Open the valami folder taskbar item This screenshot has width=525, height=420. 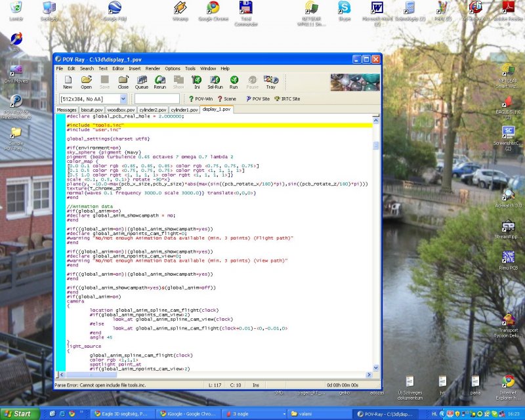click(321, 414)
